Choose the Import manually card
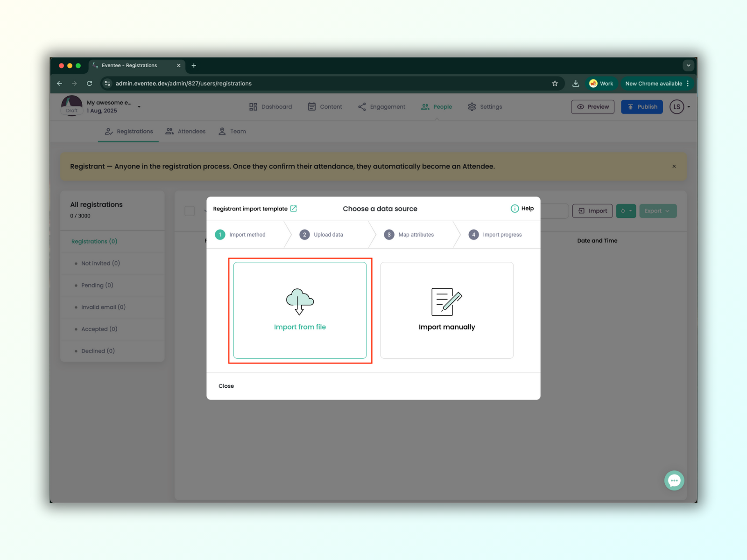This screenshot has height=560, width=747. tap(447, 310)
